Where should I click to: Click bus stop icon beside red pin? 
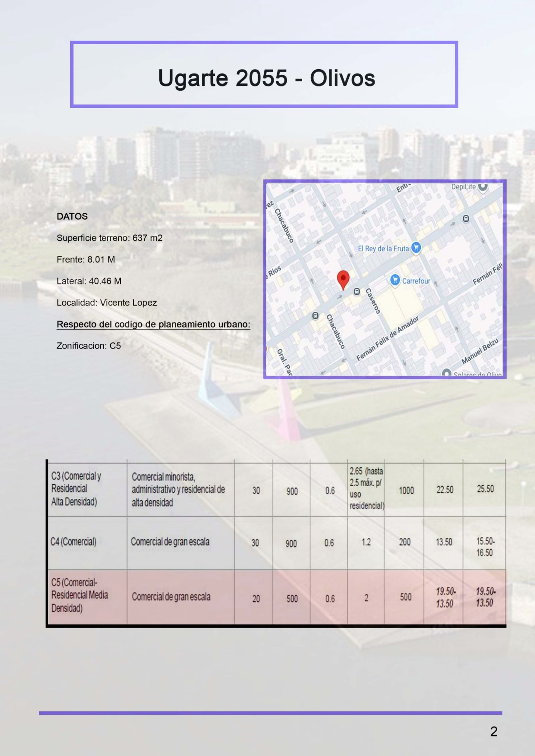click(x=357, y=291)
